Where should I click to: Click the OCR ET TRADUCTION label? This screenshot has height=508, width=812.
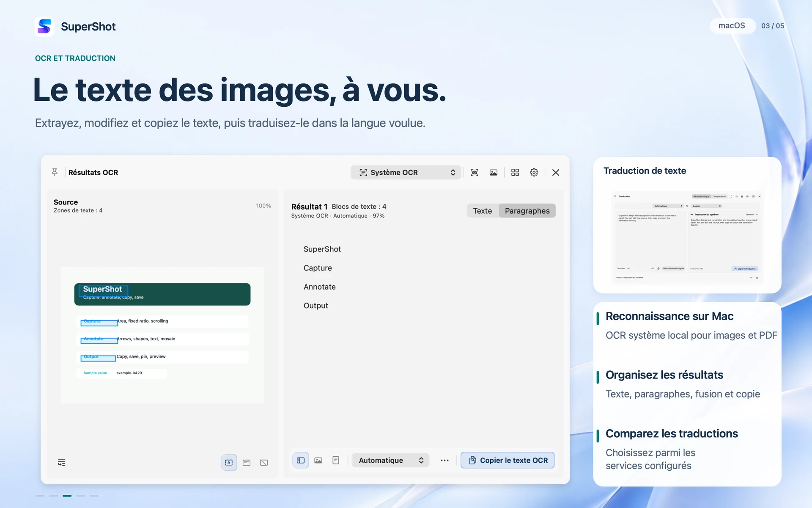[75, 58]
